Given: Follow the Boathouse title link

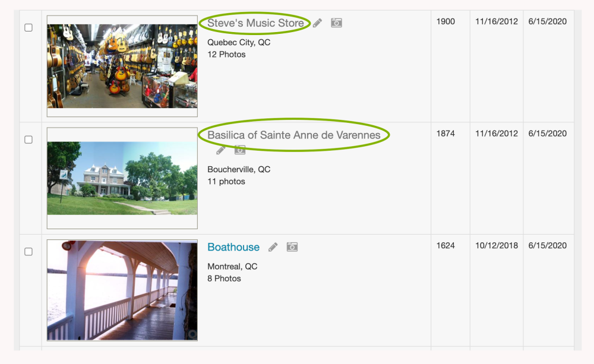Looking at the screenshot, I should [233, 247].
